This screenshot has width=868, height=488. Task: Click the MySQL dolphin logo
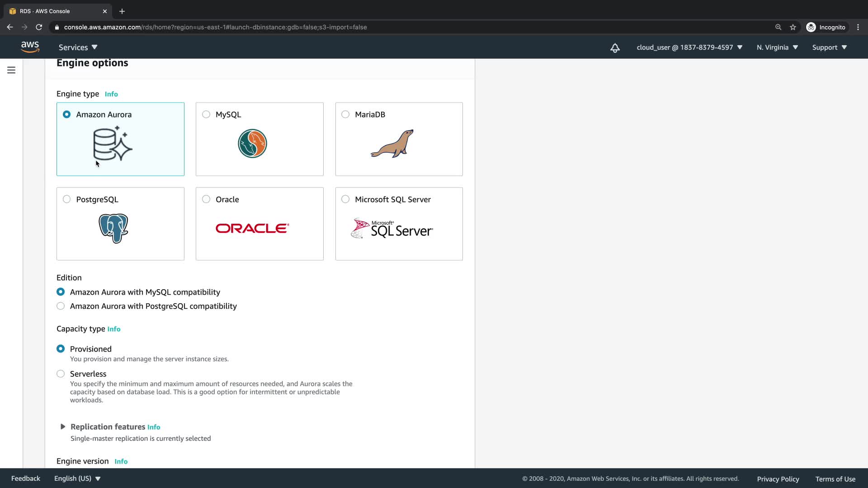pos(252,144)
